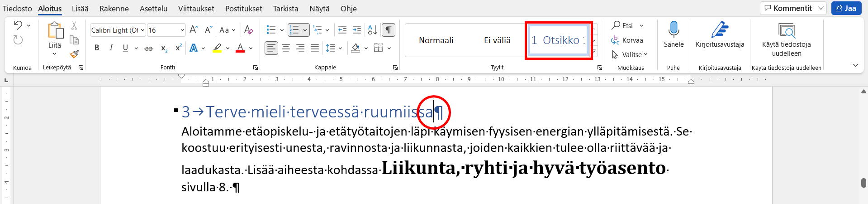The image size is (868, 204).
Task: Align text right
Action: 300,48
